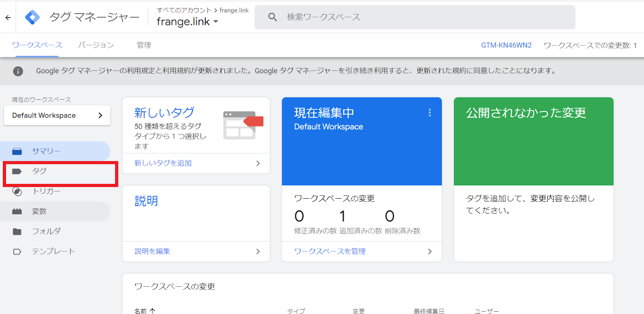This screenshot has height=314, width=644.
Task: Click the タイプ column header
Action: coord(296,311)
